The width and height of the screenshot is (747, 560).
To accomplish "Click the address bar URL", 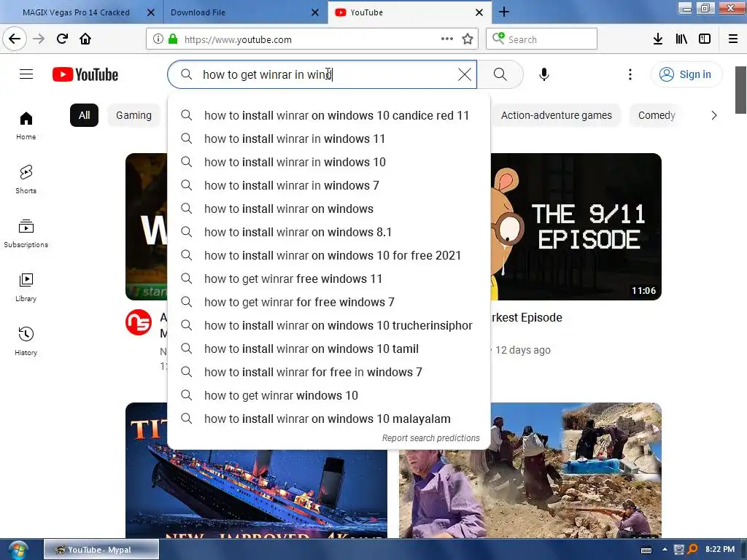I will (238, 39).
